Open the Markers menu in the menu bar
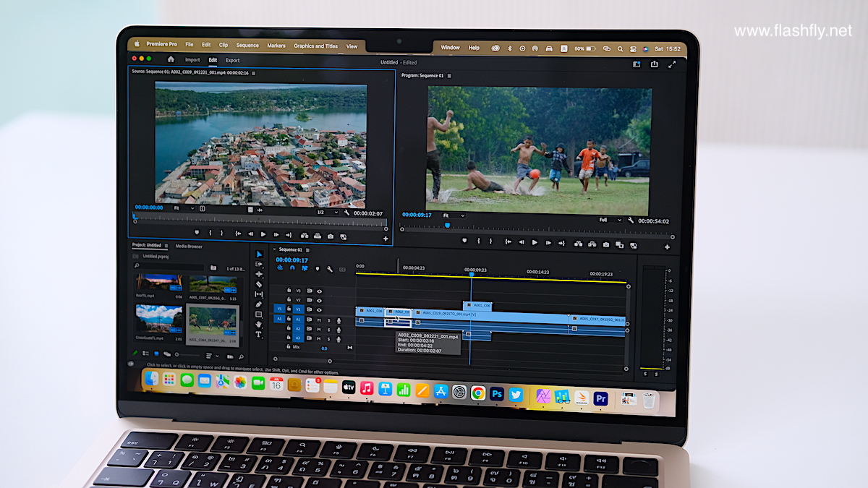Image resolution: width=868 pixels, height=488 pixels. (x=276, y=46)
